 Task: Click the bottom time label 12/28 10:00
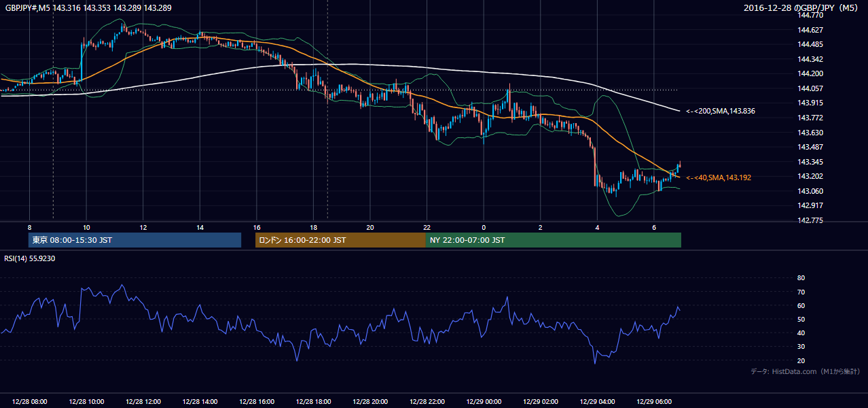[86, 402]
